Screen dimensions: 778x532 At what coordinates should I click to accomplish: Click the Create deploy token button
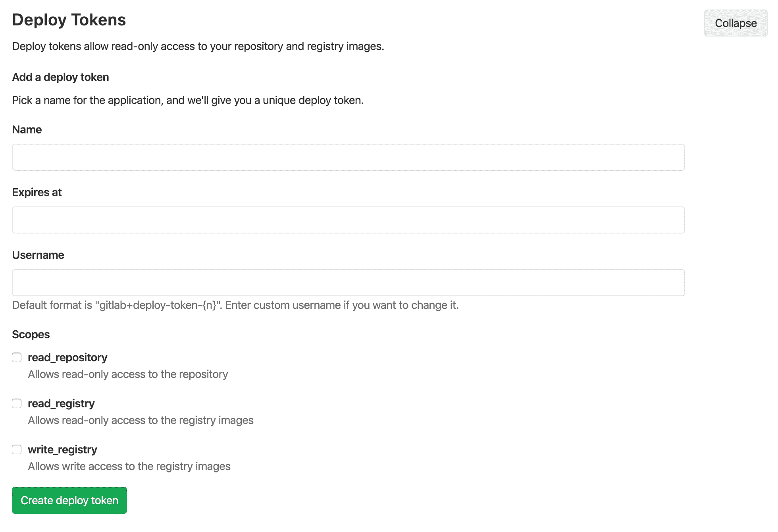pyautogui.click(x=69, y=500)
